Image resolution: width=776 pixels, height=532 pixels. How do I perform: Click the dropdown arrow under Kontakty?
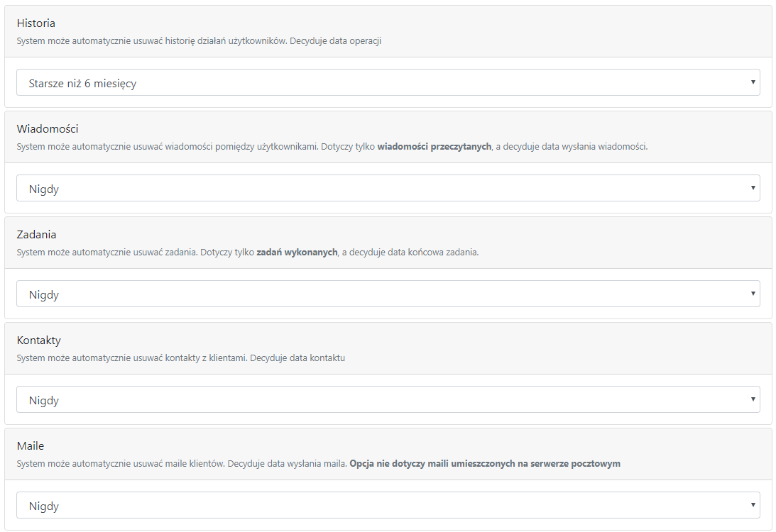click(753, 399)
